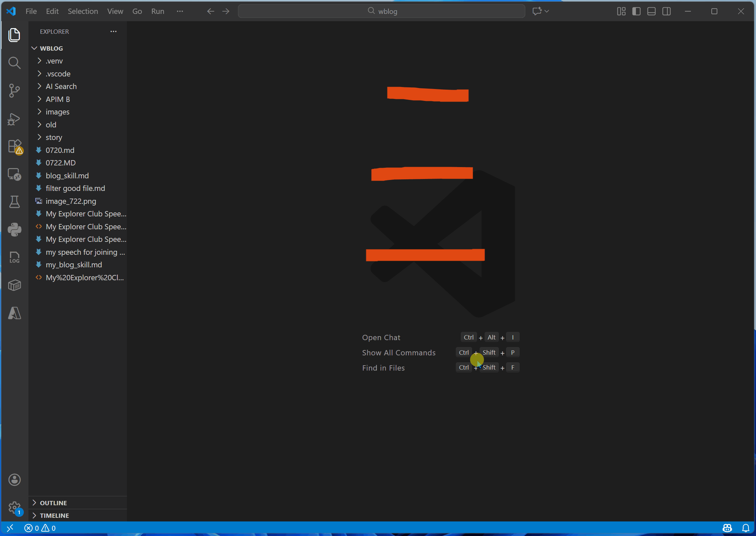Show additional menus via the ellipsis
Screen dimensions: 756x536
pyautogui.click(x=180, y=11)
